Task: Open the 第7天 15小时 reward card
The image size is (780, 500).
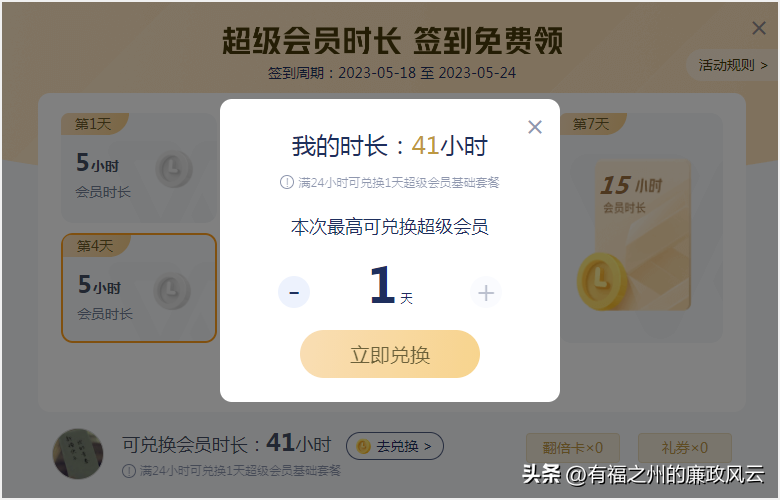Action: 641,227
